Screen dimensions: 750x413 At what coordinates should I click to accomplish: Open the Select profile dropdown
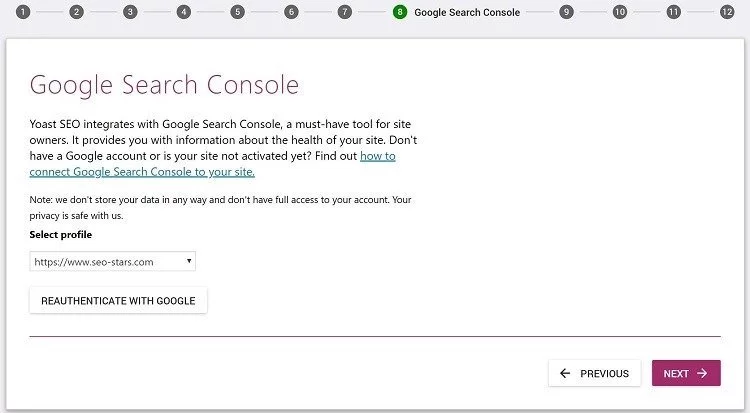pyautogui.click(x=112, y=262)
